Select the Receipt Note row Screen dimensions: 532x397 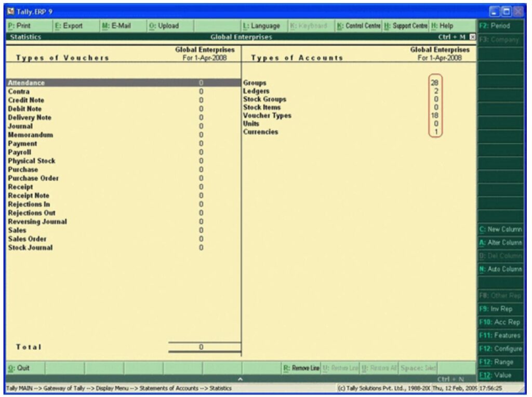[124, 196]
